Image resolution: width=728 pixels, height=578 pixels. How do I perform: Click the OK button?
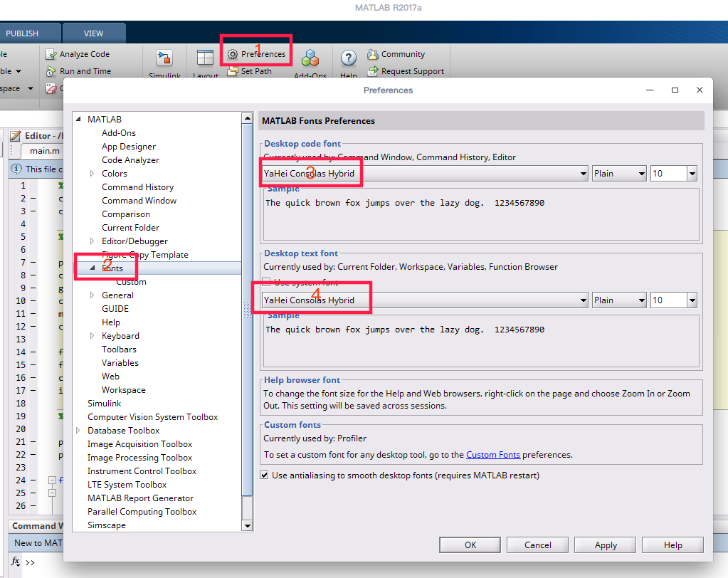point(470,545)
